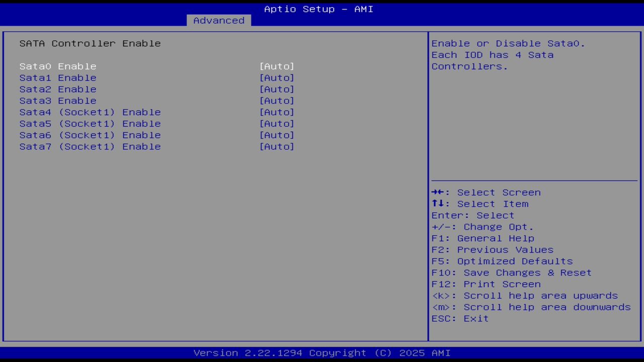
Task: Select the Sata3 Enable setting
Action: [58, 101]
